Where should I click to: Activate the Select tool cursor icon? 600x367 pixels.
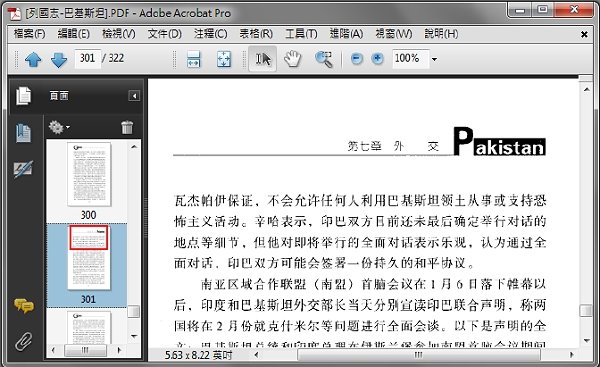(263, 59)
